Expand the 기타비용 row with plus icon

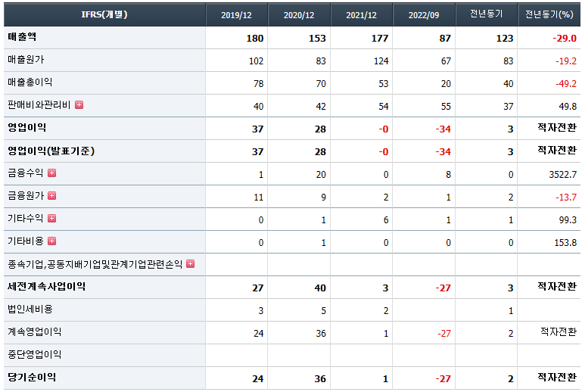[52, 241]
